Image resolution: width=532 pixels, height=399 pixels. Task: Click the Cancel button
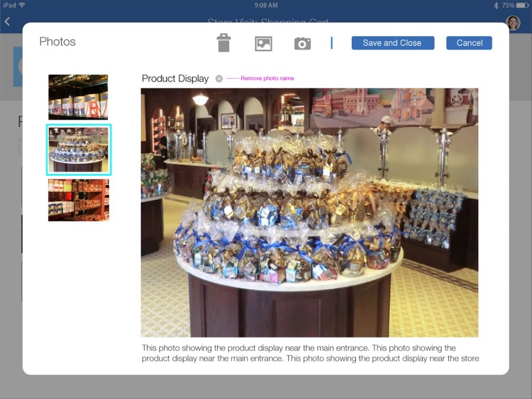469,43
